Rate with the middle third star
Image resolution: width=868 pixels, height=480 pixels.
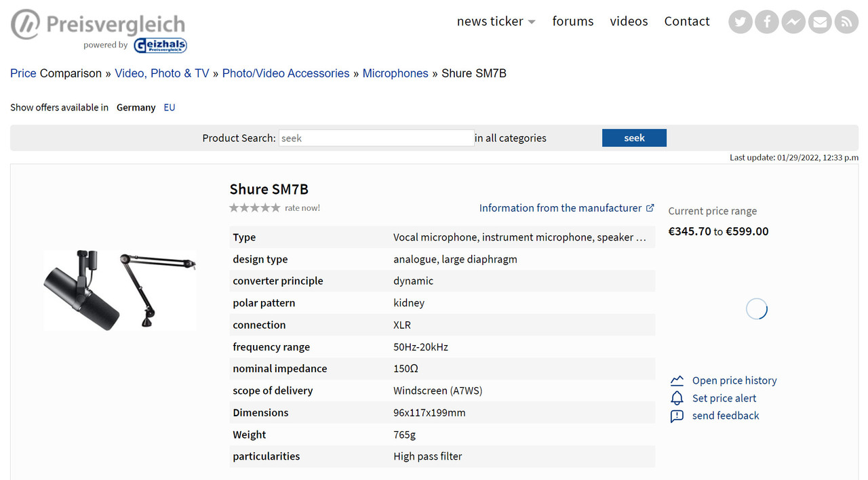[x=255, y=208]
